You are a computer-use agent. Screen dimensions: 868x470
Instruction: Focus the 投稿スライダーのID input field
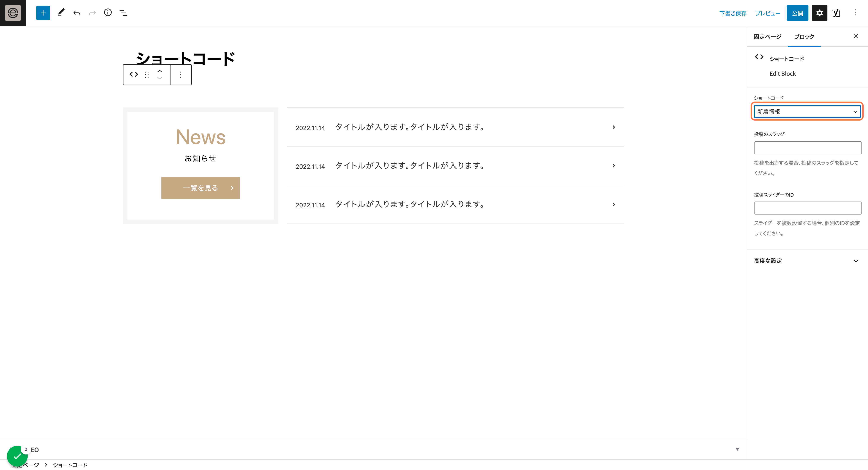808,208
